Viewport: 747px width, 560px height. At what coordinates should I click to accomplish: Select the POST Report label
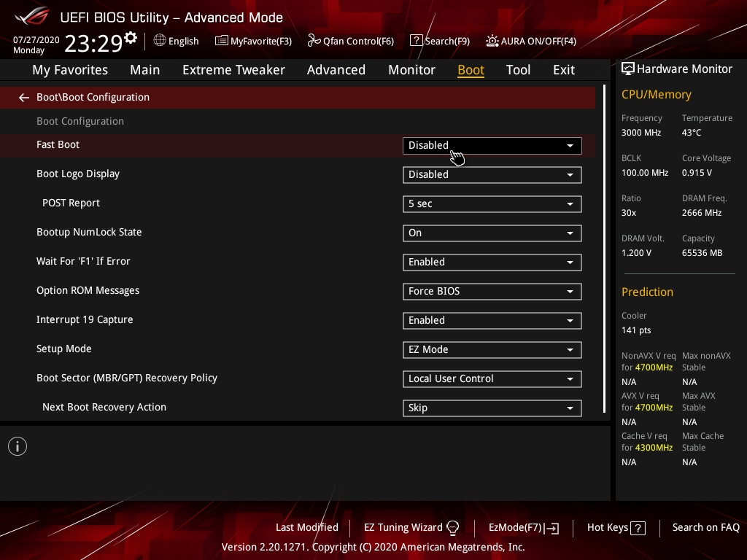[71, 203]
